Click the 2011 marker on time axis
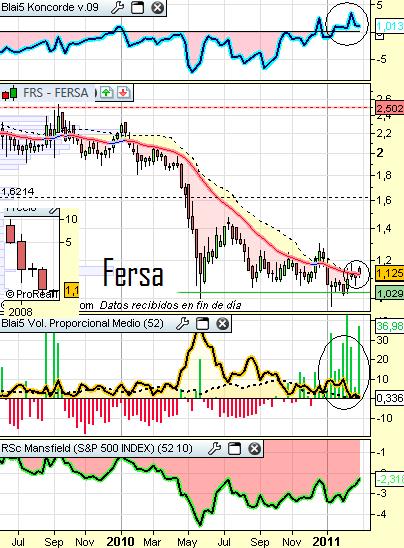Screen dimensions: 404x548 tap(326, 541)
